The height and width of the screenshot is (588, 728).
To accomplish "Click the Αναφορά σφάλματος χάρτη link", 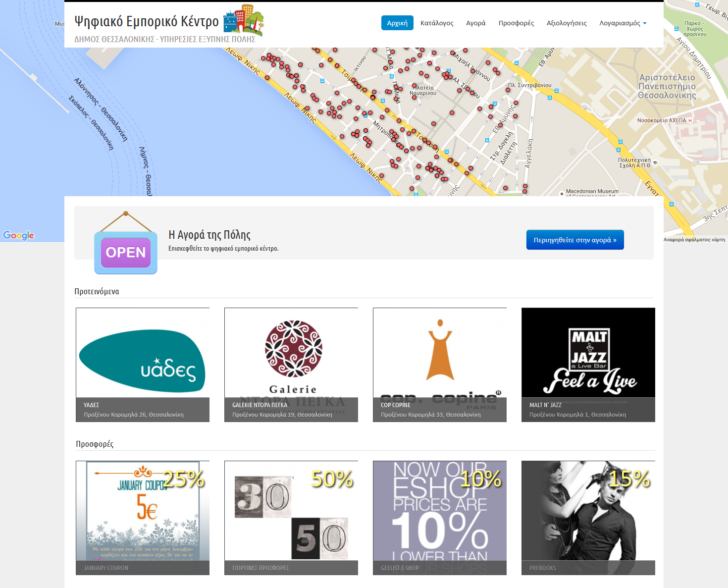I will 694,240.
